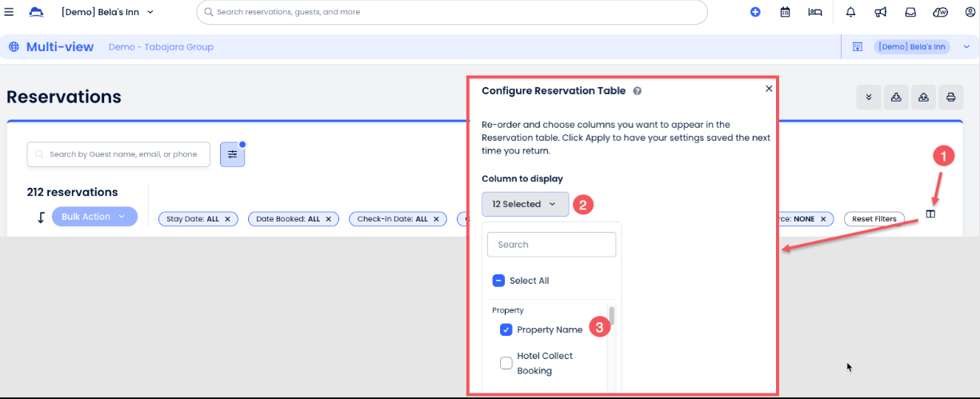Screen dimensions: 980x399
Task: Remove the Stay Date: ALL filter chip
Action: [227, 218]
